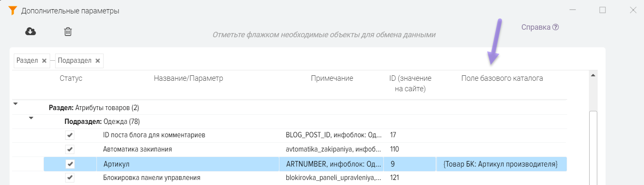Uncheck Блокировка панели управления checkbox
The width and height of the screenshot is (644, 185).
pos(70,178)
